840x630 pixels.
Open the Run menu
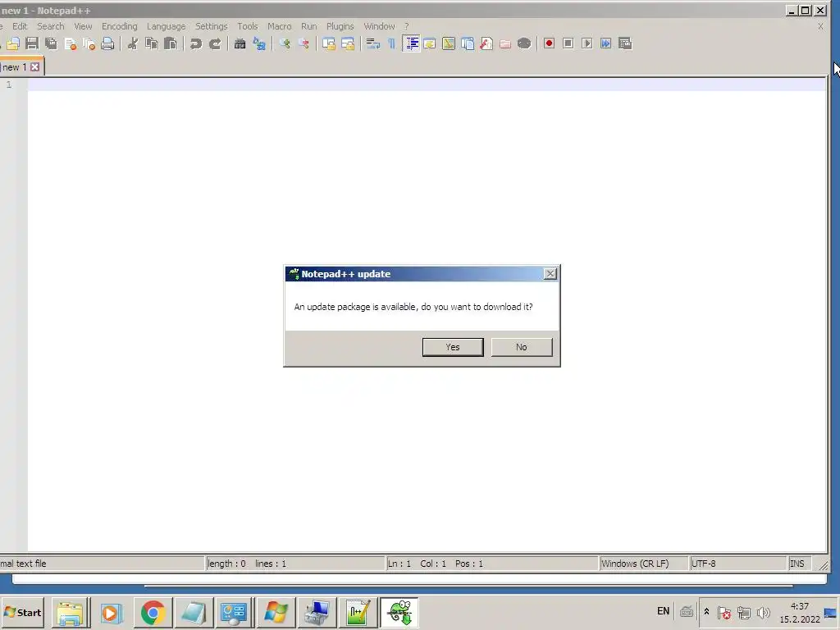(x=309, y=26)
